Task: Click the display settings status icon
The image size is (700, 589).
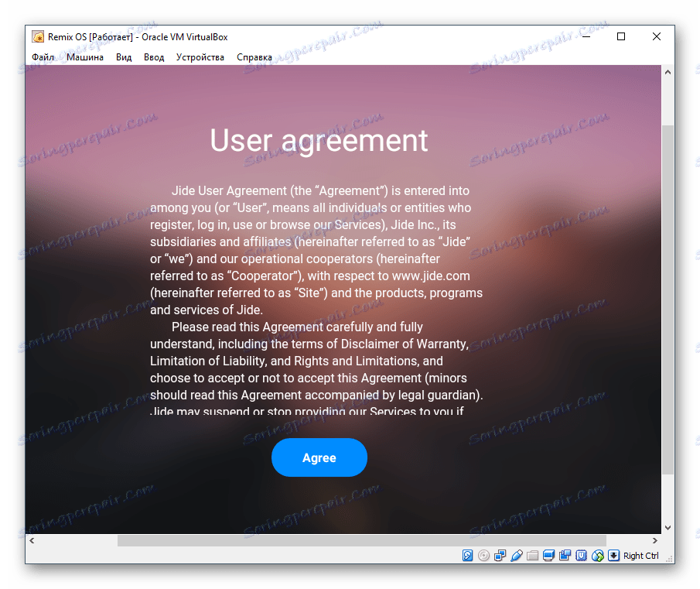Action: coord(548,556)
